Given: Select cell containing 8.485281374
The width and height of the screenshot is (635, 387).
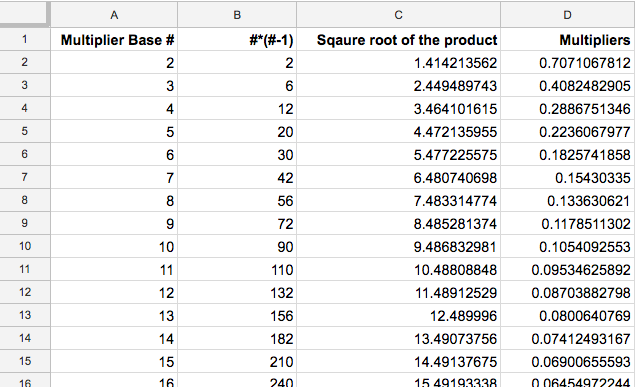Looking at the screenshot, I should coord(398,223).
